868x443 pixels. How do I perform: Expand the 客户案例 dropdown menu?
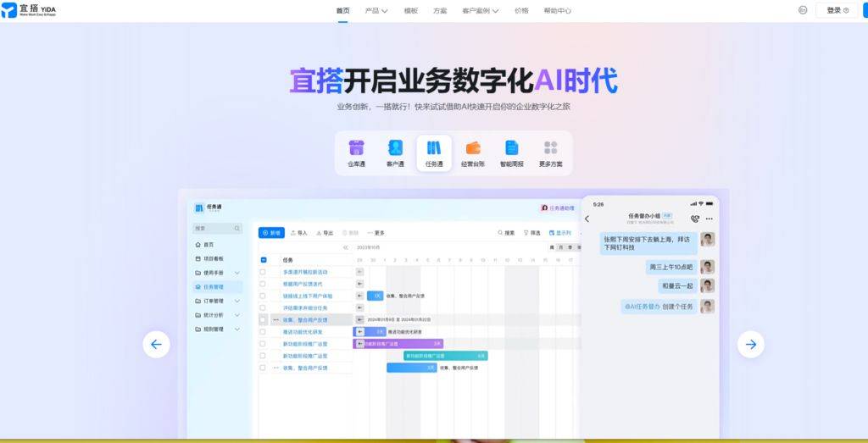[x=480, y=11]
